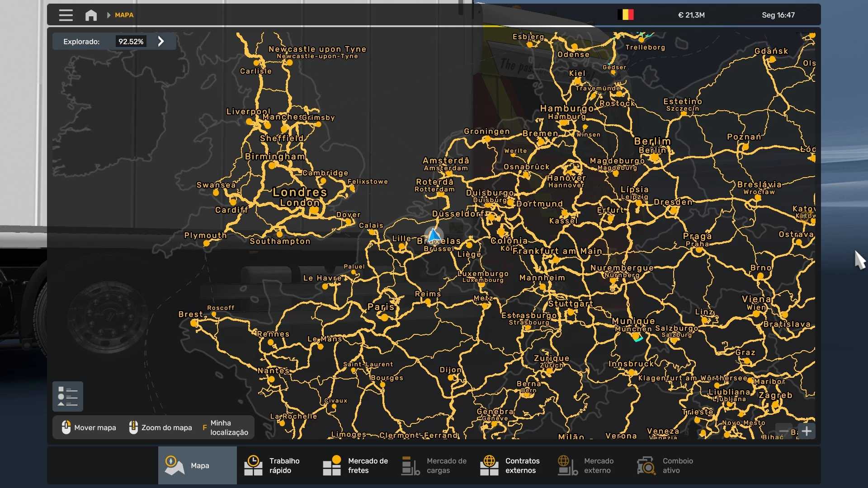Image resolution: width=868 pixels, height=488 pixels.
Task: Select the Mapa tab
Action: pyautogui.click(x=197, y=465)
